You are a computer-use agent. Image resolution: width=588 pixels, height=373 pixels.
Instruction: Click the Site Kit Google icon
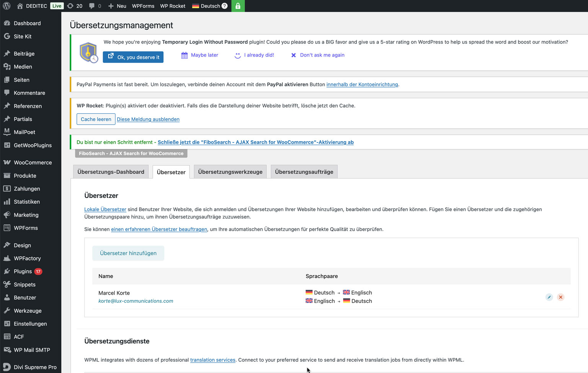click(x=7, y=36)
